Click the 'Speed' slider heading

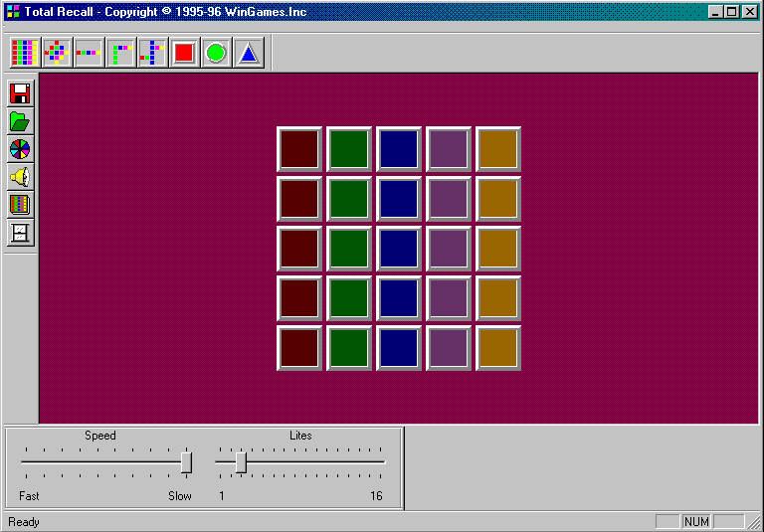tap(100, 436)
